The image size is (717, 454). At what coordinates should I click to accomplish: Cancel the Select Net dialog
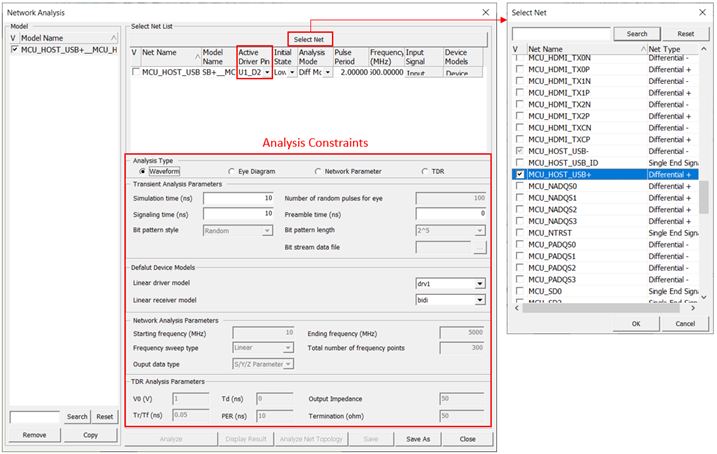click(x=684, y=323)
